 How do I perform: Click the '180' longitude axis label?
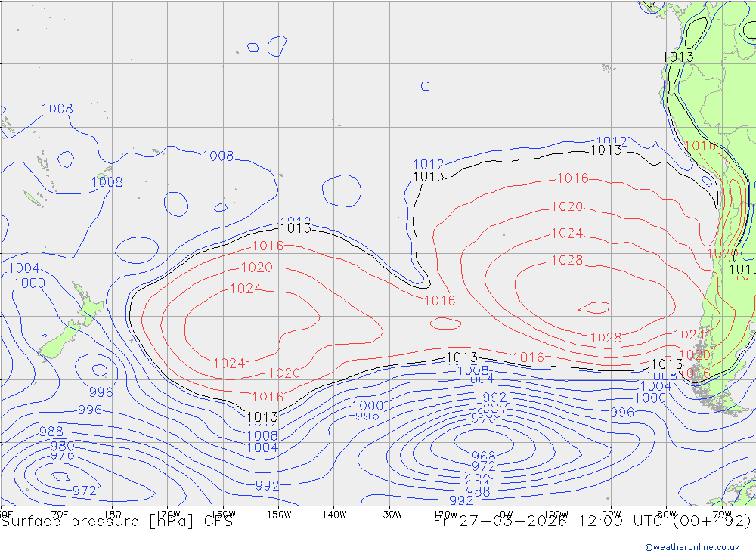(113, 515)
